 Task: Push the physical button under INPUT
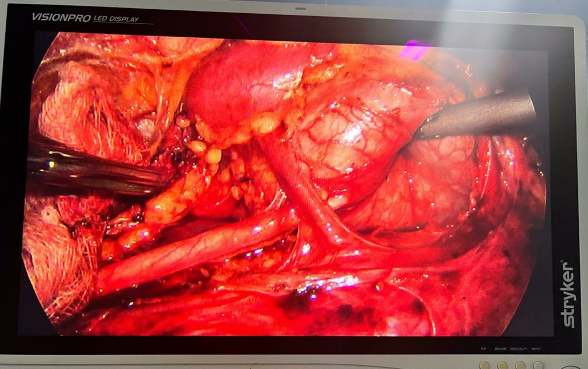tap(538, 365)
